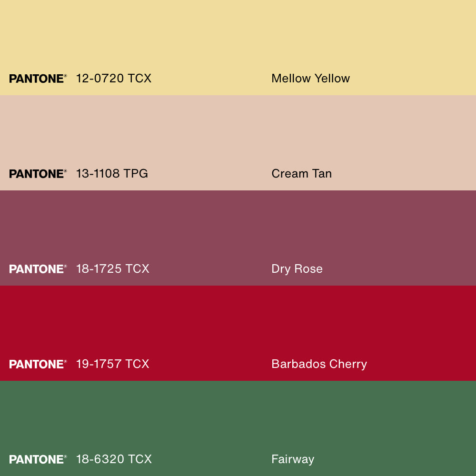Click the PANTONE logo beside 12-0720 TCX
Viewport: 476px width, 476px height.
[38, 79]
